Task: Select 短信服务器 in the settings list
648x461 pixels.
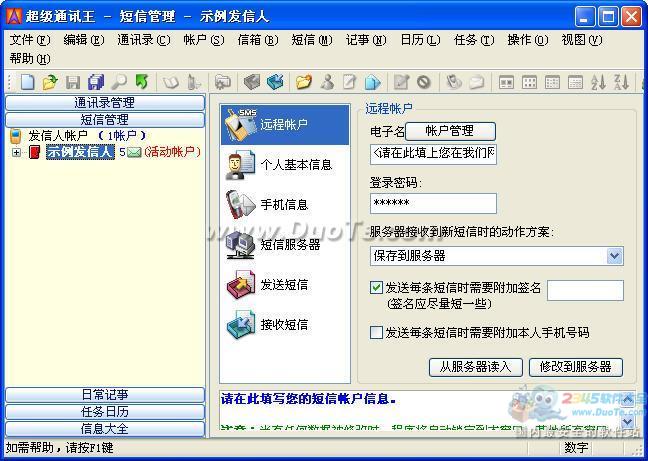Action: 285,245
